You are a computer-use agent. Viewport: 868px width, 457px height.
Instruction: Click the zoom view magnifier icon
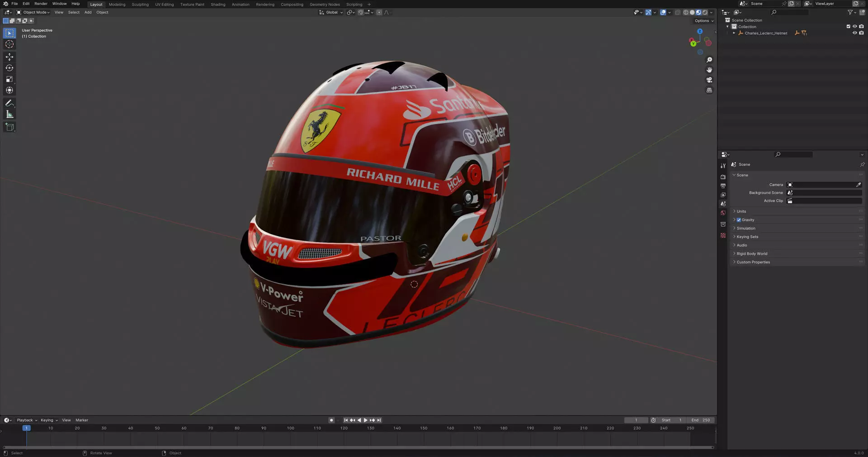point(709,60)
